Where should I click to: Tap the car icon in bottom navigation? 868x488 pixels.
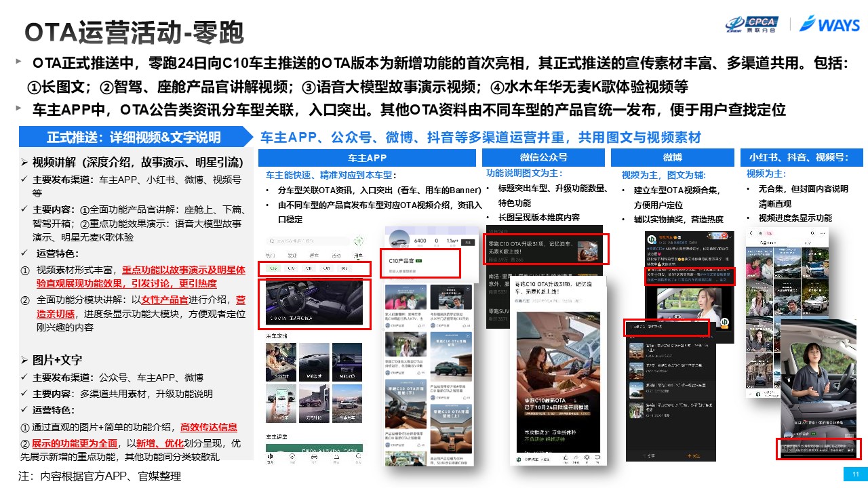tap(314, 457)
